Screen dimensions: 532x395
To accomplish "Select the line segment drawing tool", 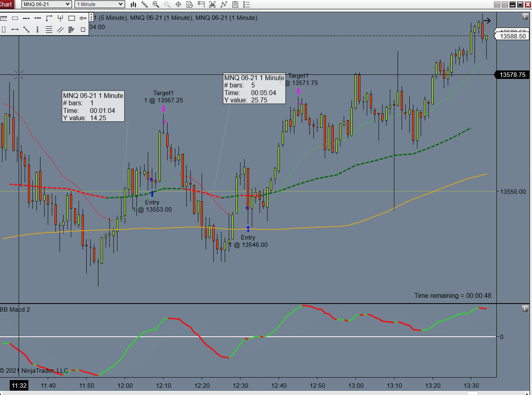I will point(26,18).
